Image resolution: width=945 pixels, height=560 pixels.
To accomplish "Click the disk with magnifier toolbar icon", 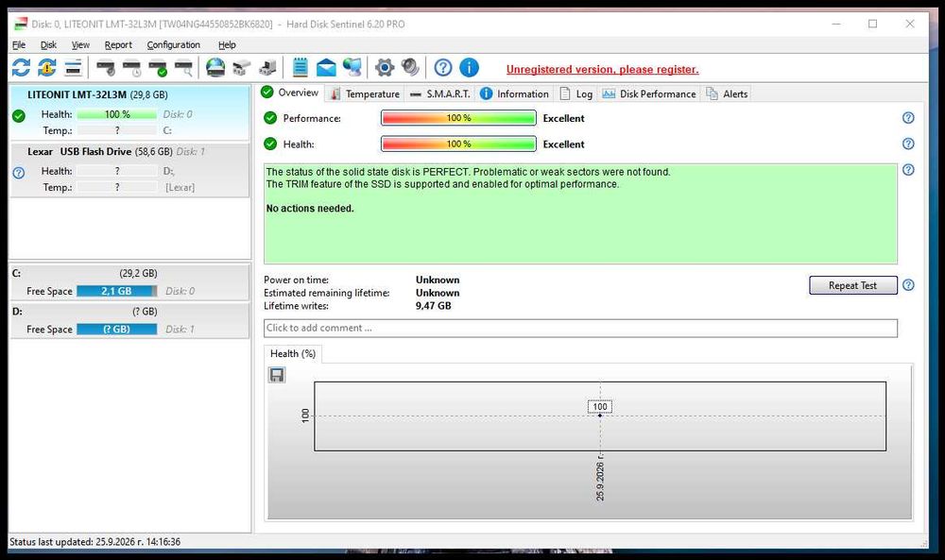I will point(184,68).
